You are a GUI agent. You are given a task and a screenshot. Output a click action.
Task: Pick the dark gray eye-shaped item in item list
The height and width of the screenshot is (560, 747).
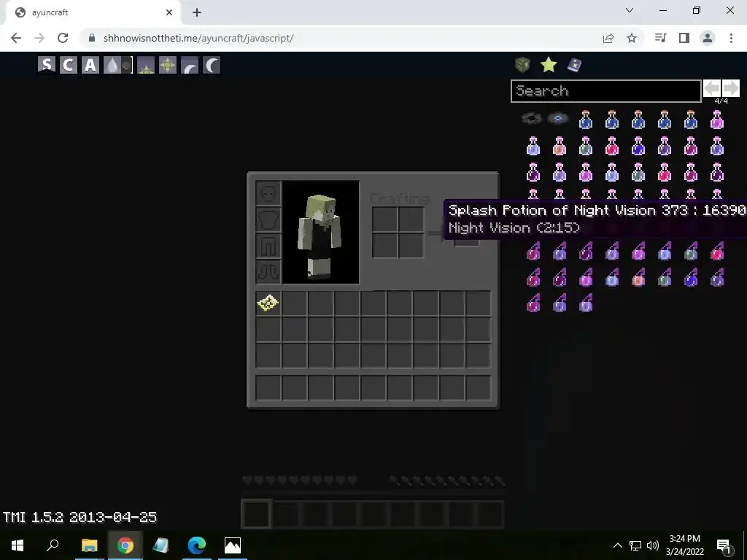(532, 119)
